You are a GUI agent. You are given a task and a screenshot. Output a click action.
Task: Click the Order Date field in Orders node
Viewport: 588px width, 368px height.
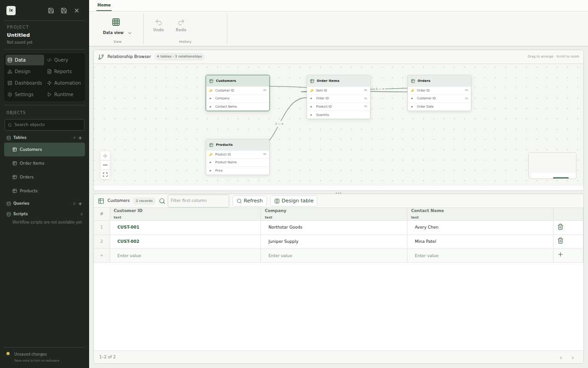440,107
